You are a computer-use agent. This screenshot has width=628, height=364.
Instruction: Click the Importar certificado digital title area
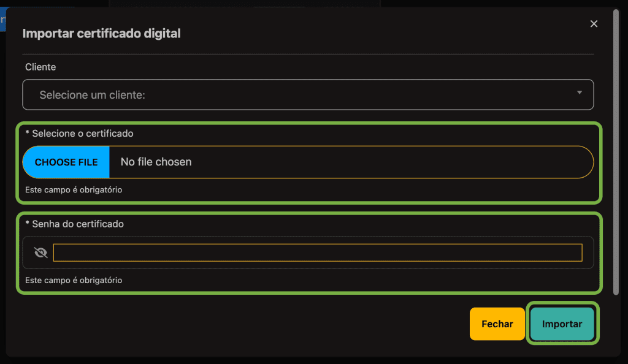click(102, 33)
